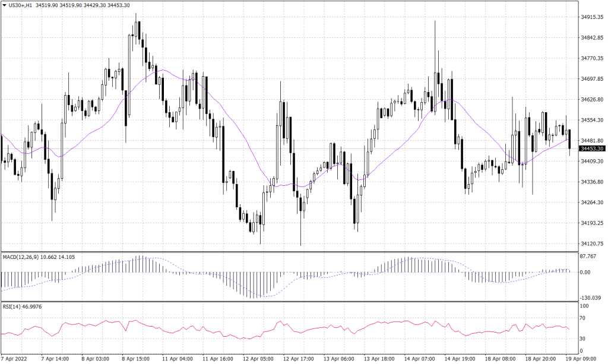This screenshot has height=364, width=608.
Task: Click the RSI level 70 label
Action: [x=582, y=318]
